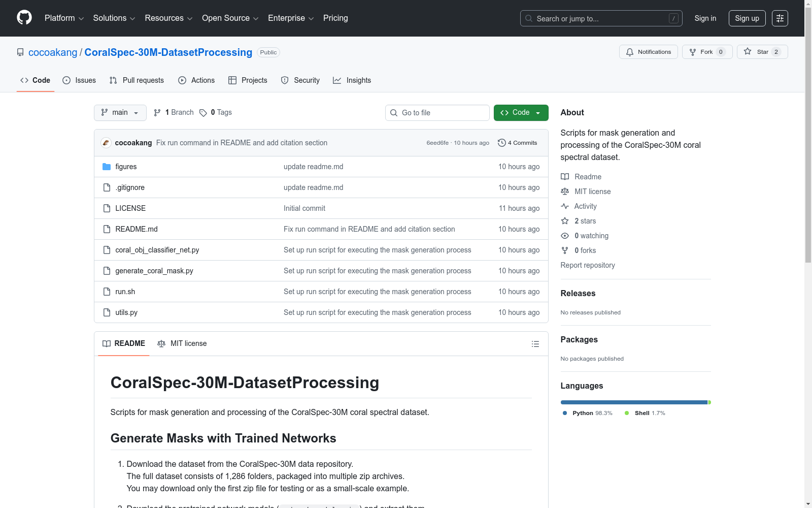View the 1 Branch list
Viewport: 812px width, 508px height.
(174, 113)
